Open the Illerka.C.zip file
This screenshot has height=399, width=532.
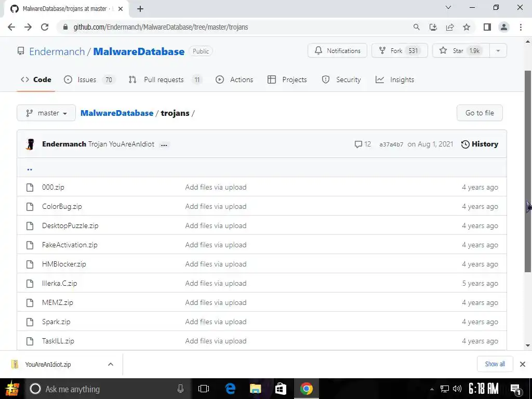[59, 283]
